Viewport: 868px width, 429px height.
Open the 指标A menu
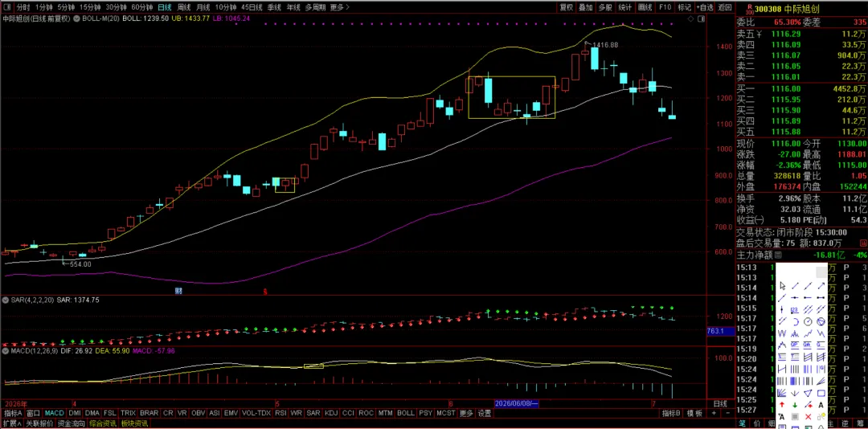[13, 413]
